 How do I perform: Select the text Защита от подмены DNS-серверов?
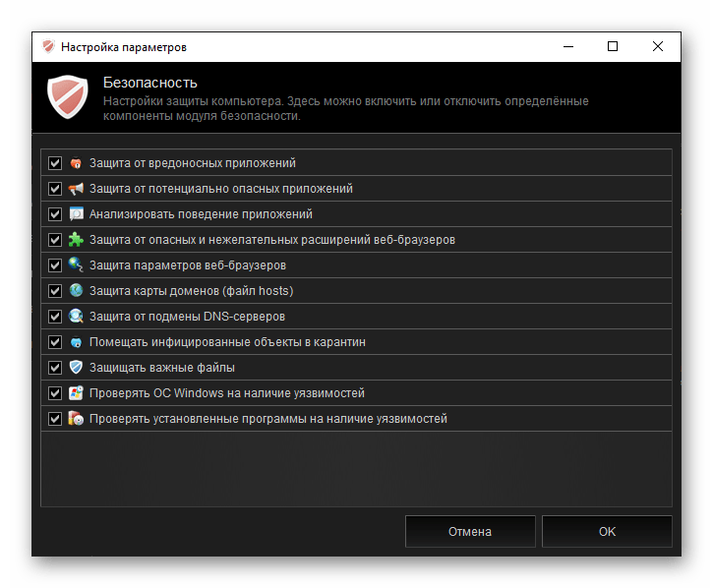187,316
